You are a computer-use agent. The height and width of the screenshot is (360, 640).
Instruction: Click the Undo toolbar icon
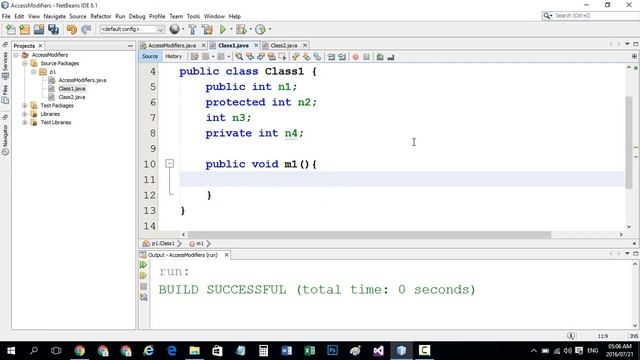[x=72, y=29]
